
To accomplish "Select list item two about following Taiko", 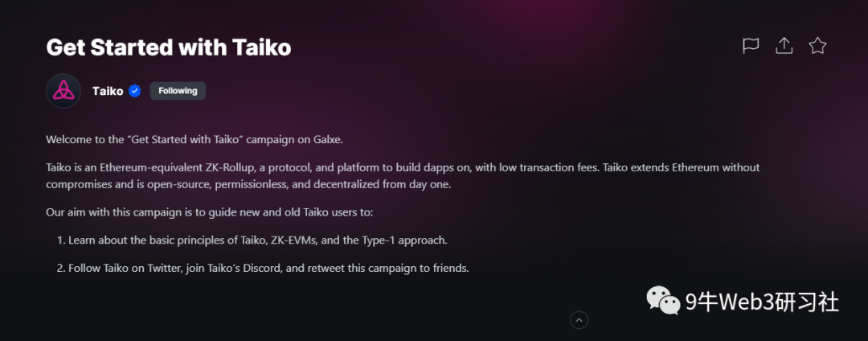I will coord(268,267).
